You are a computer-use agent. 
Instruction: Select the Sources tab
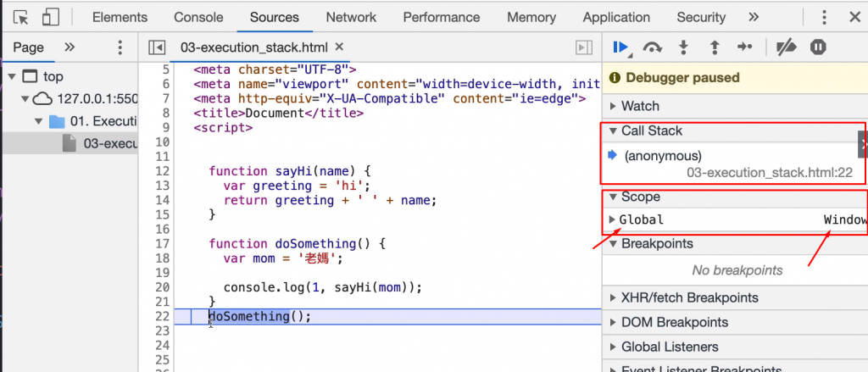coord(274,17)
